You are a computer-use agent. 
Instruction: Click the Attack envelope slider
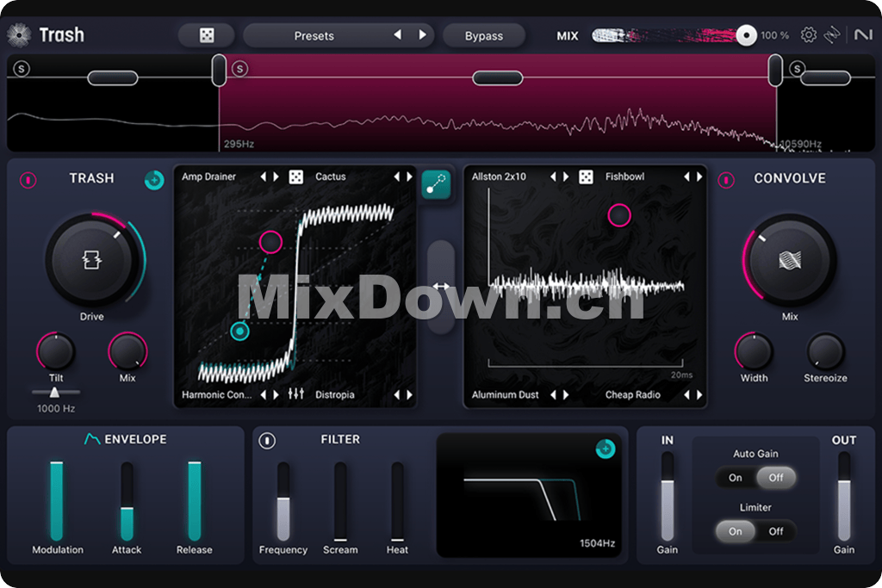(127, 500)
